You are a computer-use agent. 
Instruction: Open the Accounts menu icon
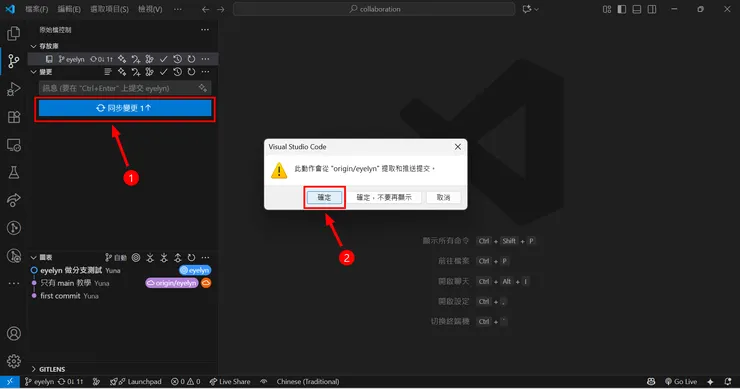tap(14, 334)
